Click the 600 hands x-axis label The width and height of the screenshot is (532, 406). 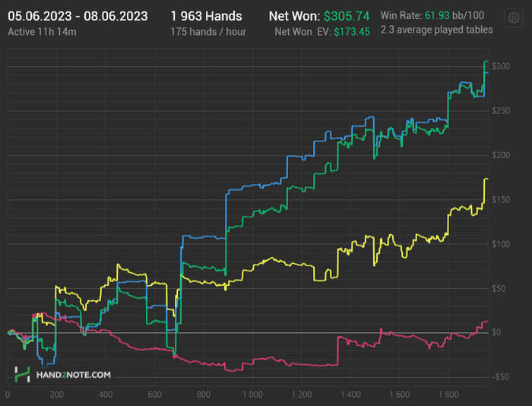(x=154, y=395)
